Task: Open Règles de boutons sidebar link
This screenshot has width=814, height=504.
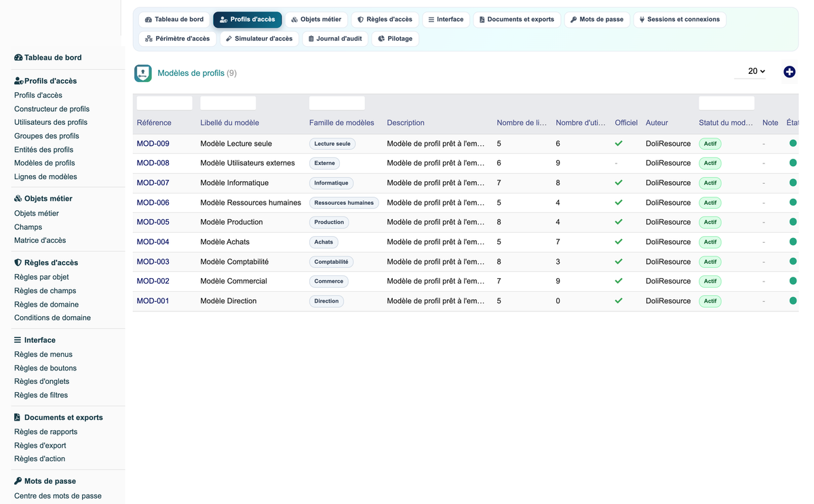Action: point(45,368)
